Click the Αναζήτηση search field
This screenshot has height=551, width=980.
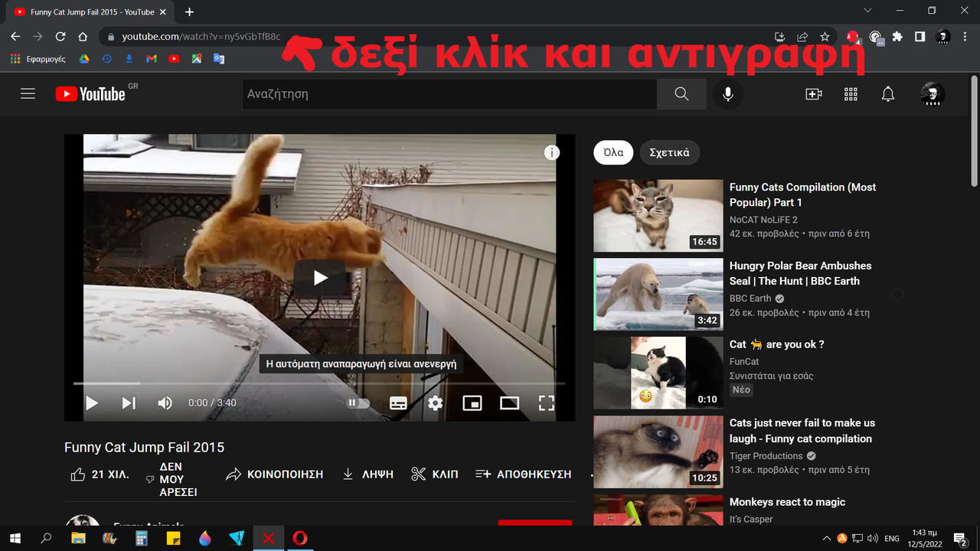pyautogui.click(x=449, y=94)
